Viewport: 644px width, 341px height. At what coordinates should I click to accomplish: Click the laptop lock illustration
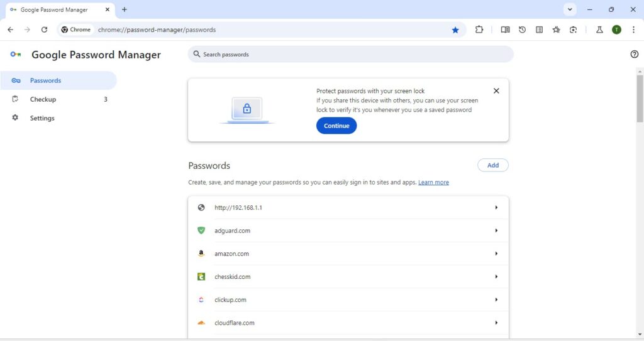pyautogui.click(x=247, y=110)
